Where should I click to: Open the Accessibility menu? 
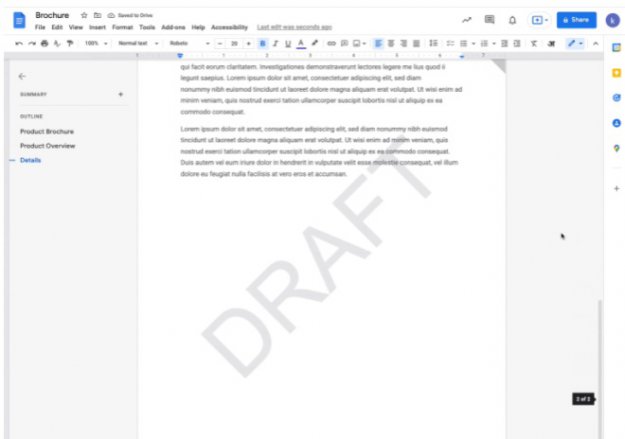point(229,27)
